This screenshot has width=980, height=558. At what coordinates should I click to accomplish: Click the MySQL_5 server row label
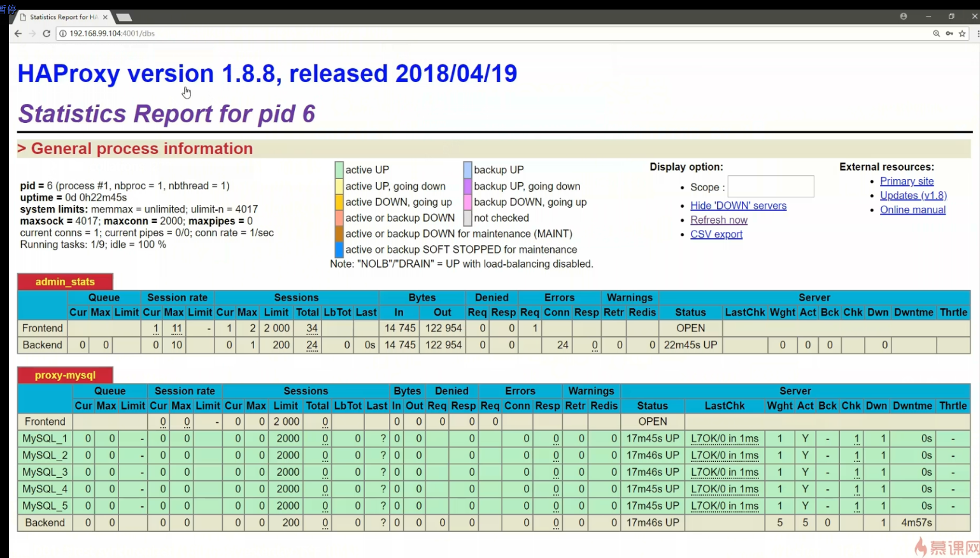click(x=45, y=506)
